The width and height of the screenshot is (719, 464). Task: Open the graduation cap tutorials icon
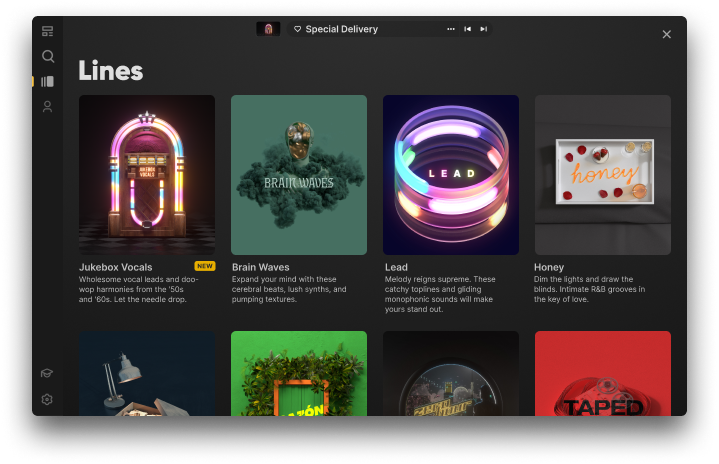coord(47,373)
